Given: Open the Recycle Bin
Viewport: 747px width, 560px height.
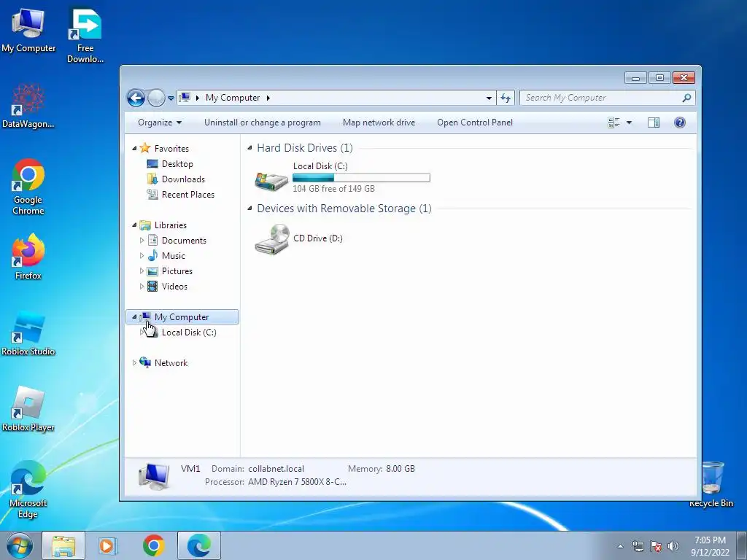Looking at the screenshot, I should (x=711, y=484).
